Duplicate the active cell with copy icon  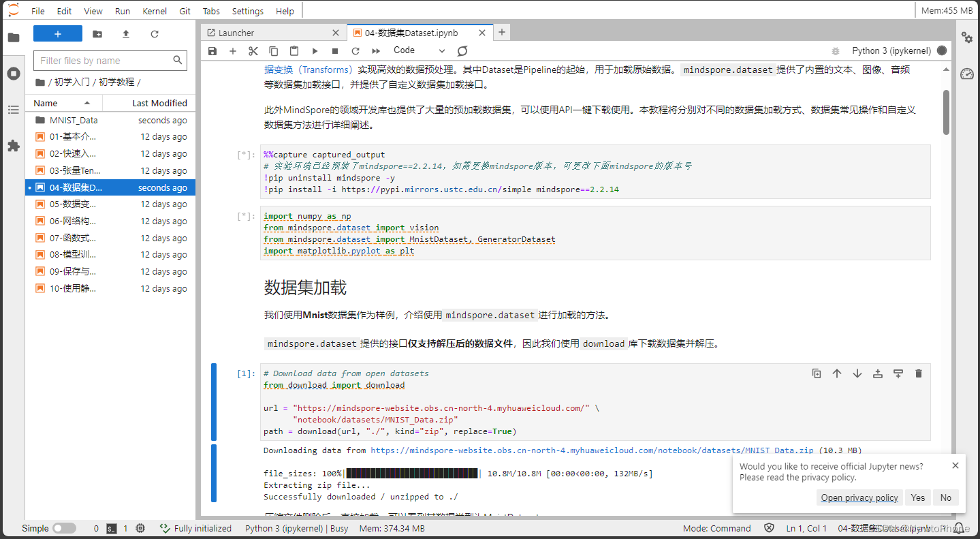817,373
